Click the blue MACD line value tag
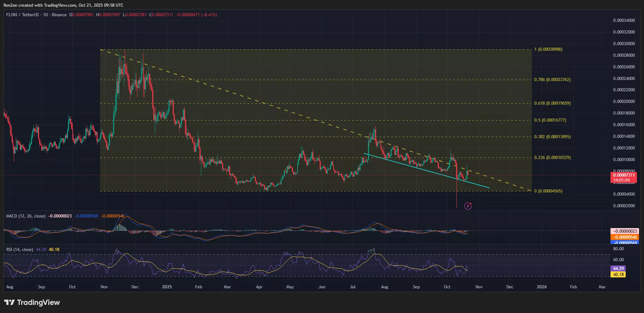This screenshot has height=313, width=644. click(x=625, y=243)
